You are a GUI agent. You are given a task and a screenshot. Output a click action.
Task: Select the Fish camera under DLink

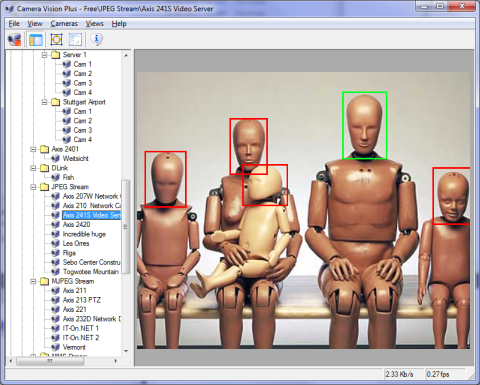(x=68, y=177)
